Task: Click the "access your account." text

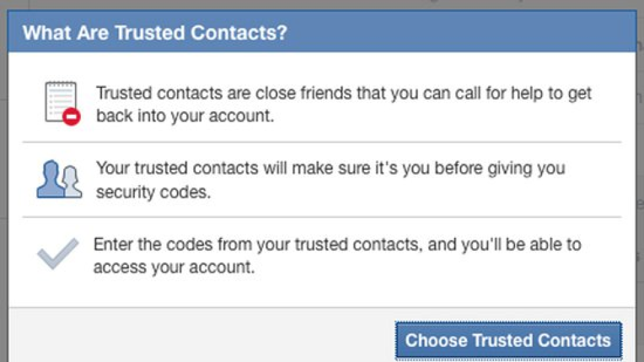Action: (174, 267)
